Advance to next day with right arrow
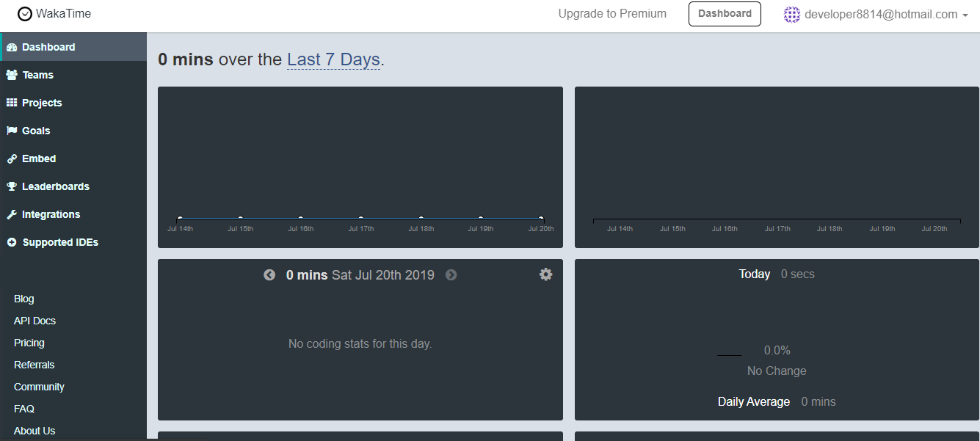The image size is (980, 441). tap(451, 274)
